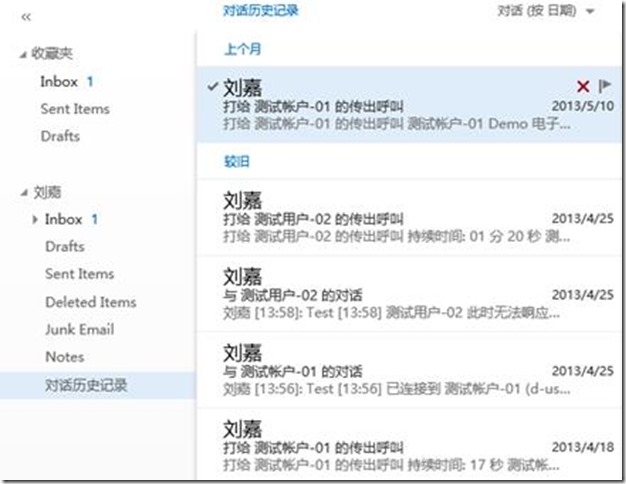Delete the selected 刘嘉 message with red X
626x484 pixels.
[583, 87]
